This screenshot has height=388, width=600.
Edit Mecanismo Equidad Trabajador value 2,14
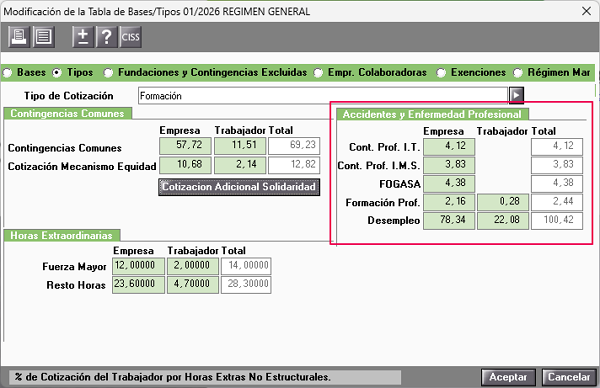pyautogui.click(x=240, y=165)
